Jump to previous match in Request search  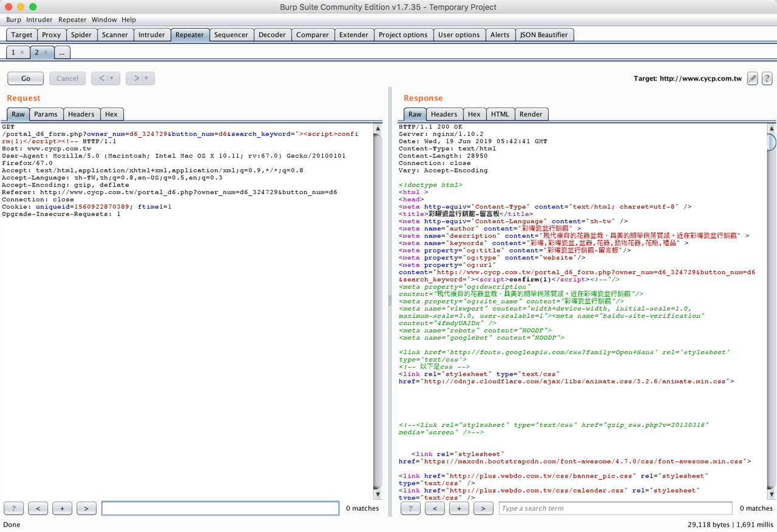pos(38,508)
